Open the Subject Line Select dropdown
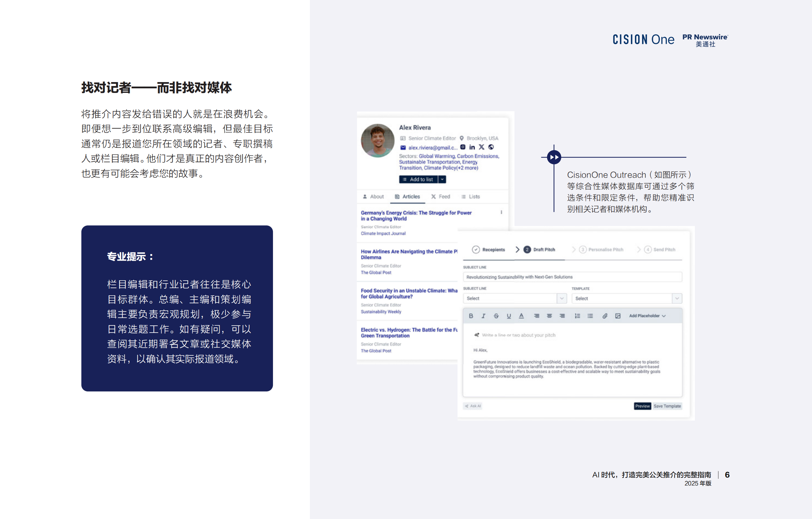The width and height of the screenshot is (812, 519). (561, 298)
